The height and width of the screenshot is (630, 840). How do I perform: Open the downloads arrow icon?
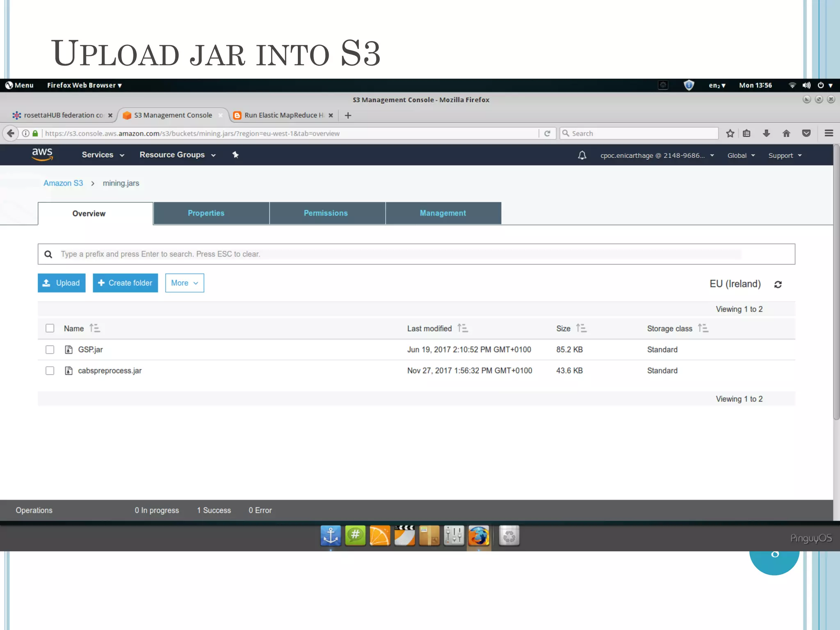pos(766,133)
